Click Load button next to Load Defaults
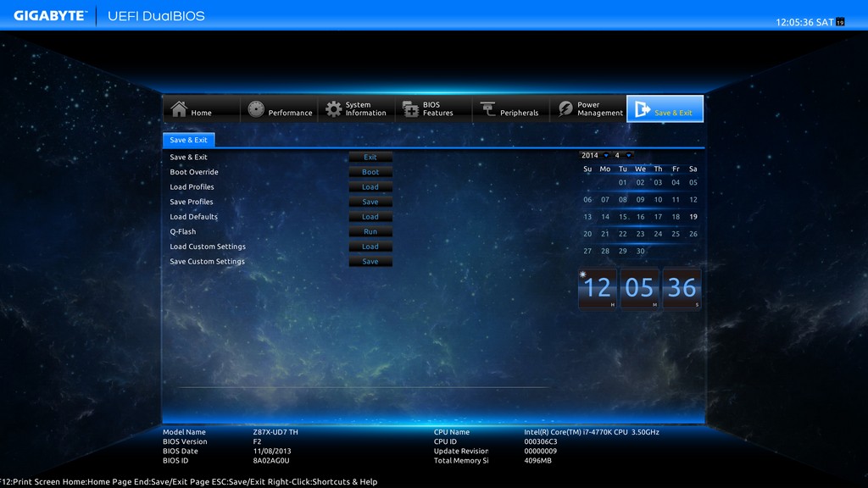The height and width of the screenshot is (488, 868). (370, 217)
